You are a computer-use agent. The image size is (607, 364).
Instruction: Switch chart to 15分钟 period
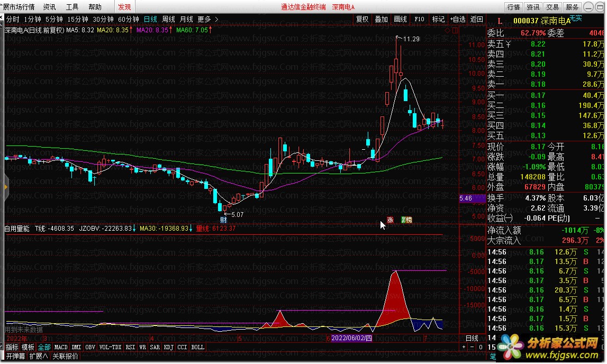click(x=78, y=19)
